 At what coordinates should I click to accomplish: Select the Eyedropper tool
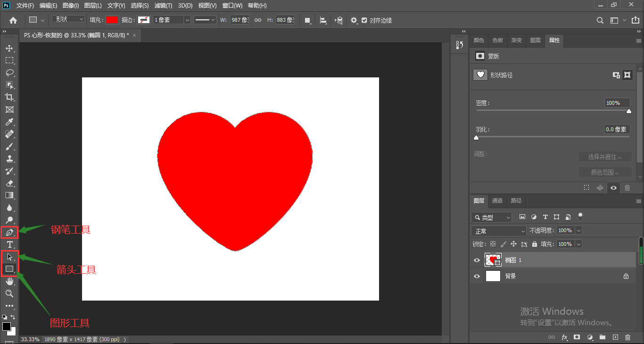(9, 122)
